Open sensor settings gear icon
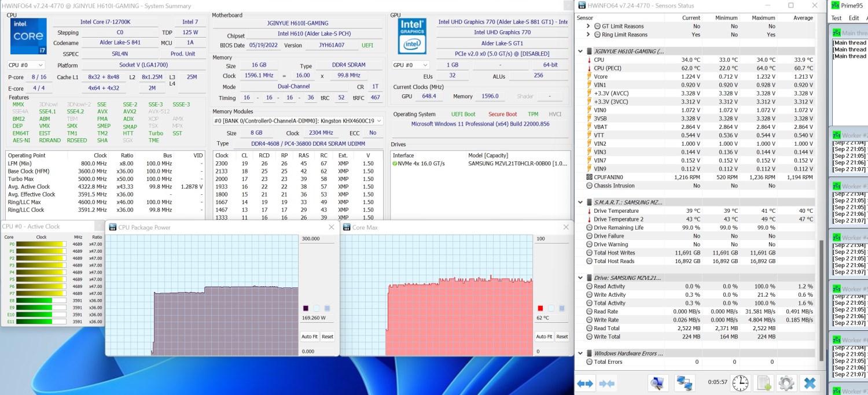The width and height of the screenshot is (868, 395). [x=786, y=383]
